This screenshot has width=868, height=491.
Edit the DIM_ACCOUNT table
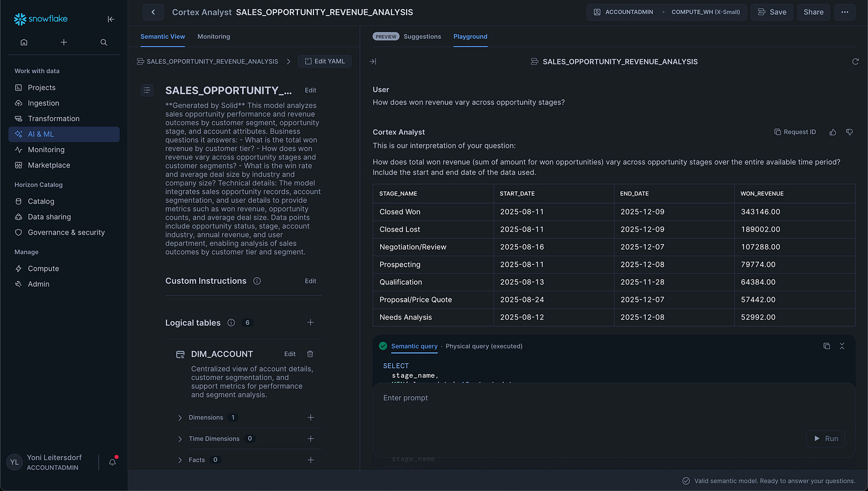(290, 354)
